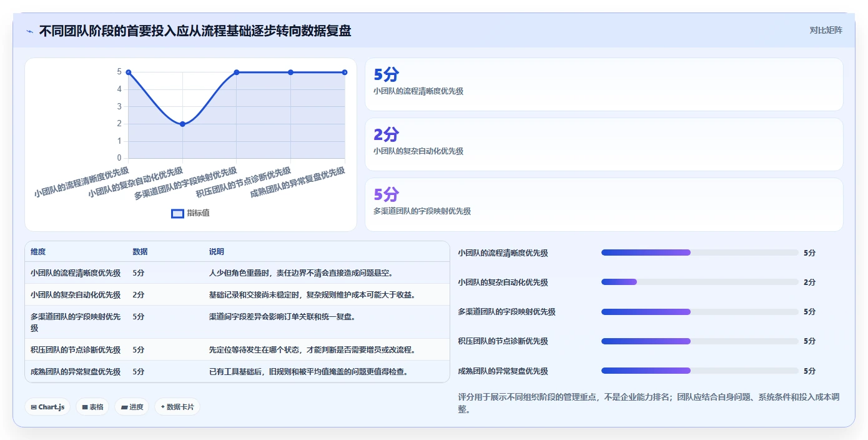Click table cell 小团队的流程清晰度优先级
This screenshot has width=868, height=440.
(76, 273)
